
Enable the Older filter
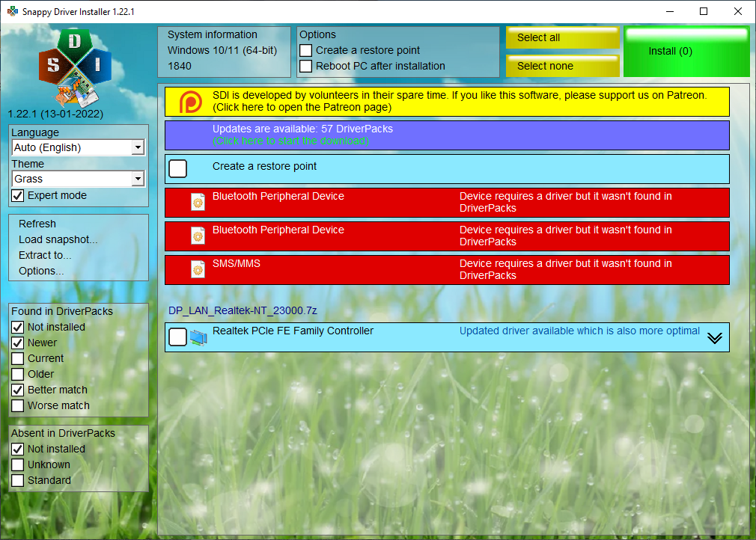point(18,374)
